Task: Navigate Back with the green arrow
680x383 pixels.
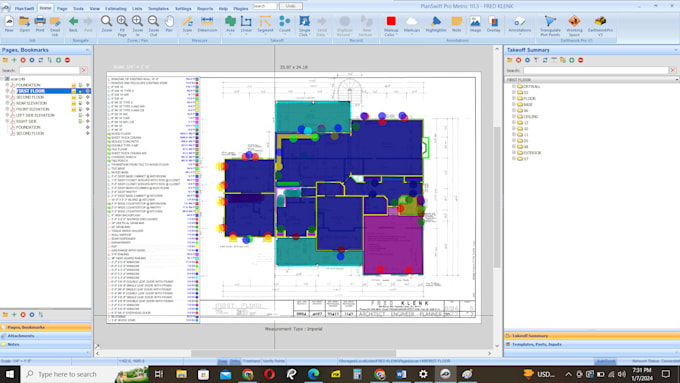Action: pyautogui.click(x=73, y=24)
